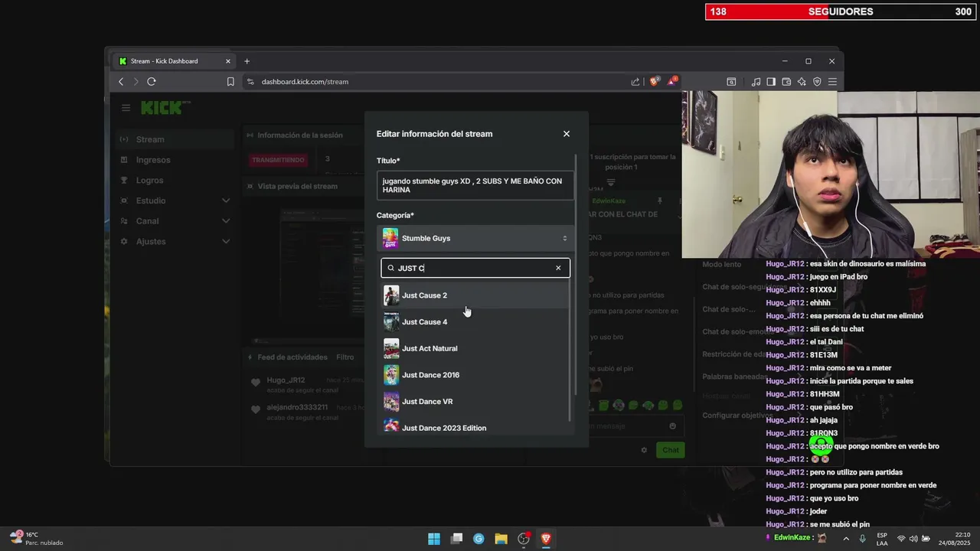The image size is (980, 551).
Task: Click the green Chat send button
Action: [x=670, y=450]
